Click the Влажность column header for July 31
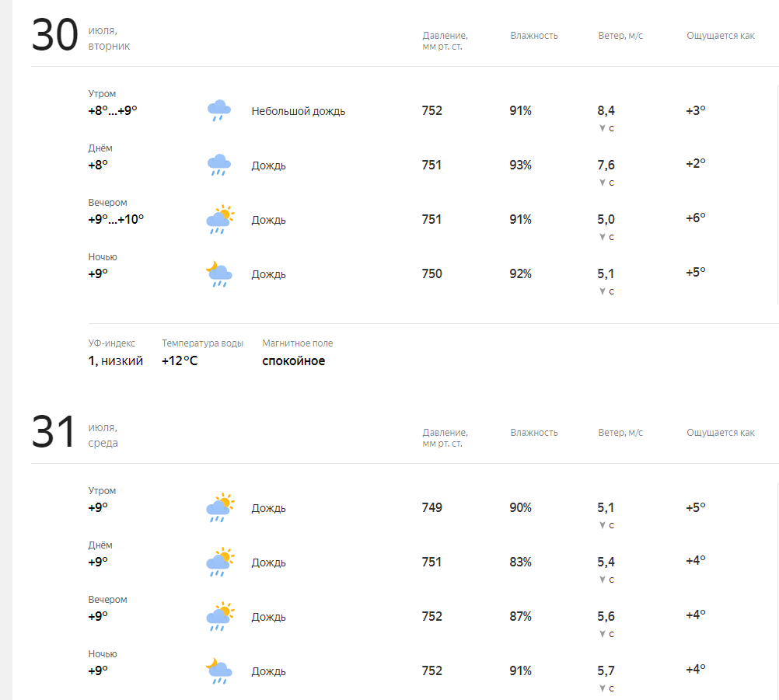Screen dimensions: 779x700 click(534, 433)
